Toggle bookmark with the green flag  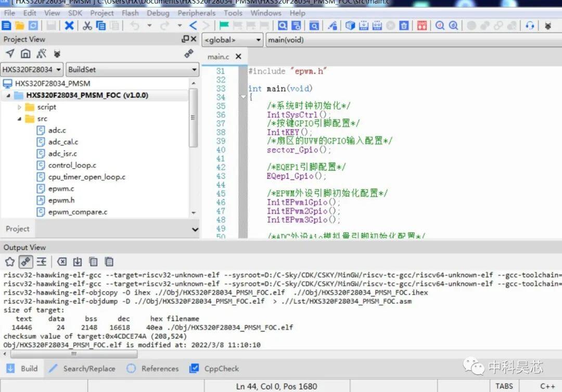tap(224, 26)
